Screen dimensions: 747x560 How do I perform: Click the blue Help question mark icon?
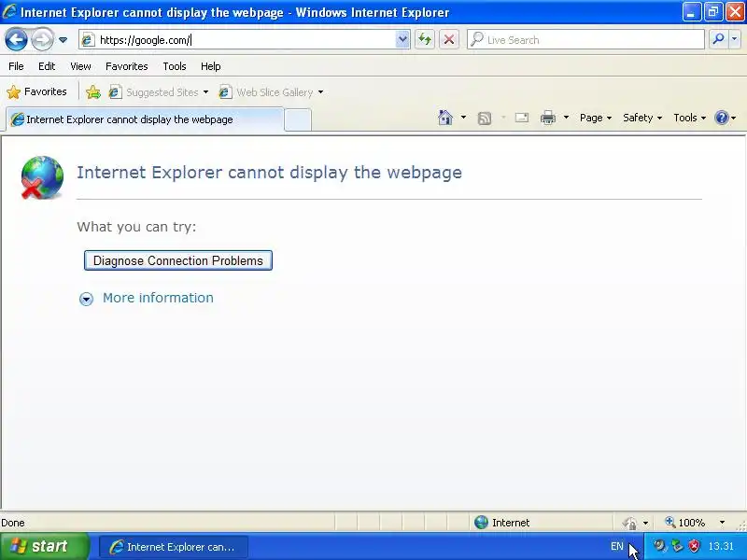722,118
